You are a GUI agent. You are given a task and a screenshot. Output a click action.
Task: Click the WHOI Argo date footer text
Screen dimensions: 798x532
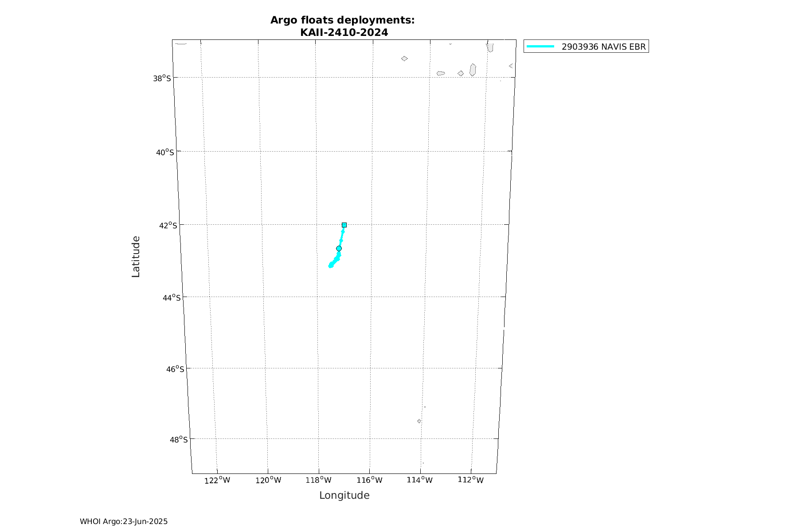[124, 521]
